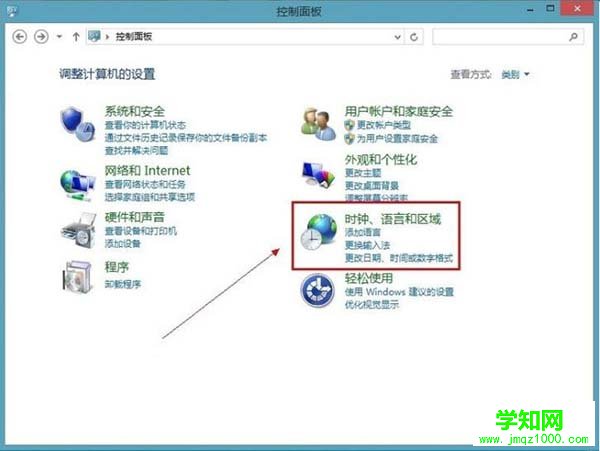Click 添加语言 link
Screen dimensions: 600x451
coord(363,232)
